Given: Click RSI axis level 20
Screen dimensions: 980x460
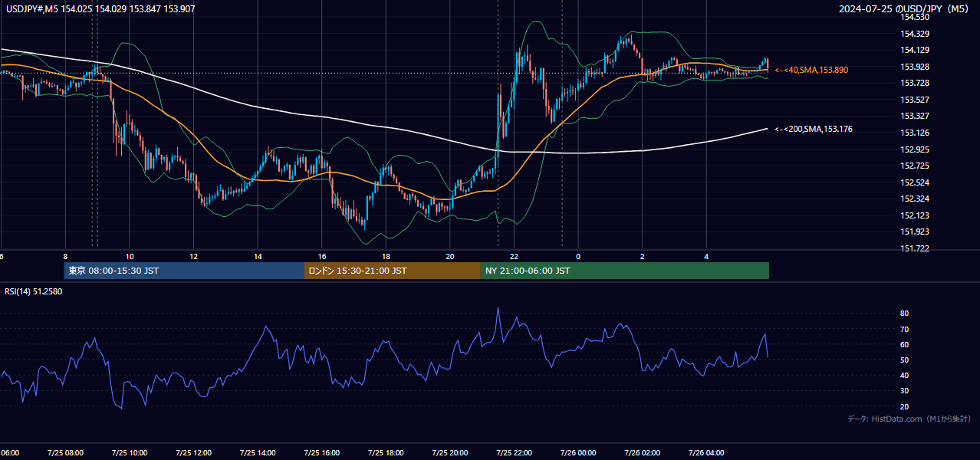Looking at the screenshot, I should pyautogui.click(x=904, y=406).
